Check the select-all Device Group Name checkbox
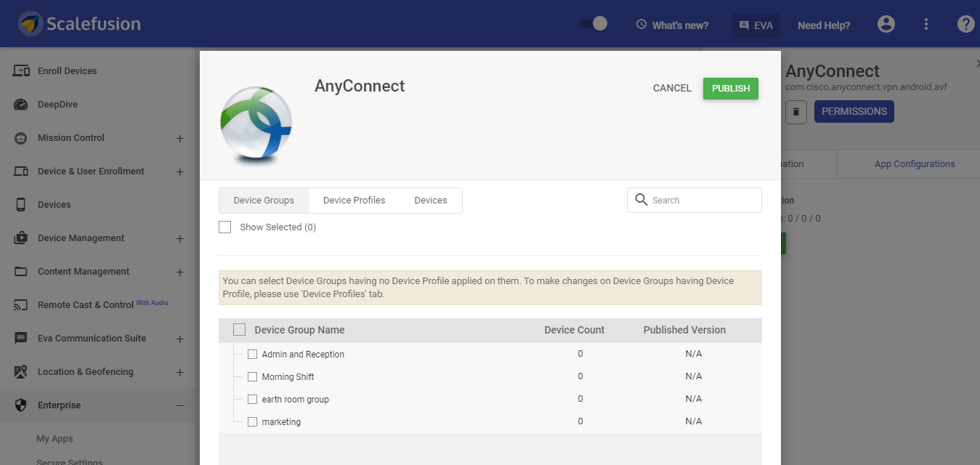980x465 pixels. pyautogui.click(x=240, y=330)
